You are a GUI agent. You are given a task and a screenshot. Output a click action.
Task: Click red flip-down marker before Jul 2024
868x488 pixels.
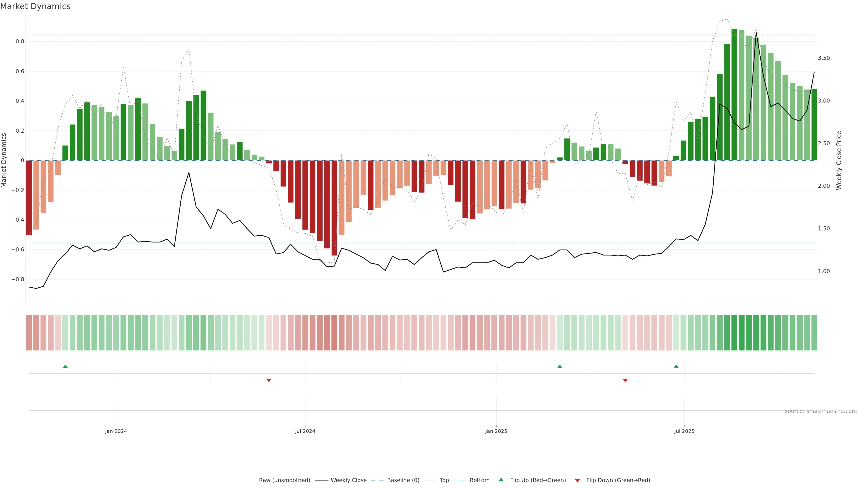tap(269, 380)
